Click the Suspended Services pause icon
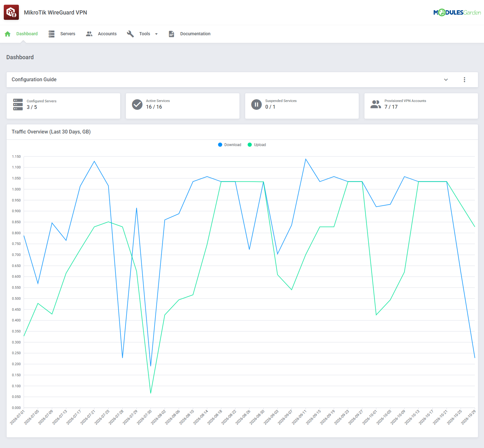The height and width of the screenshot is (448, 484). 256,104
